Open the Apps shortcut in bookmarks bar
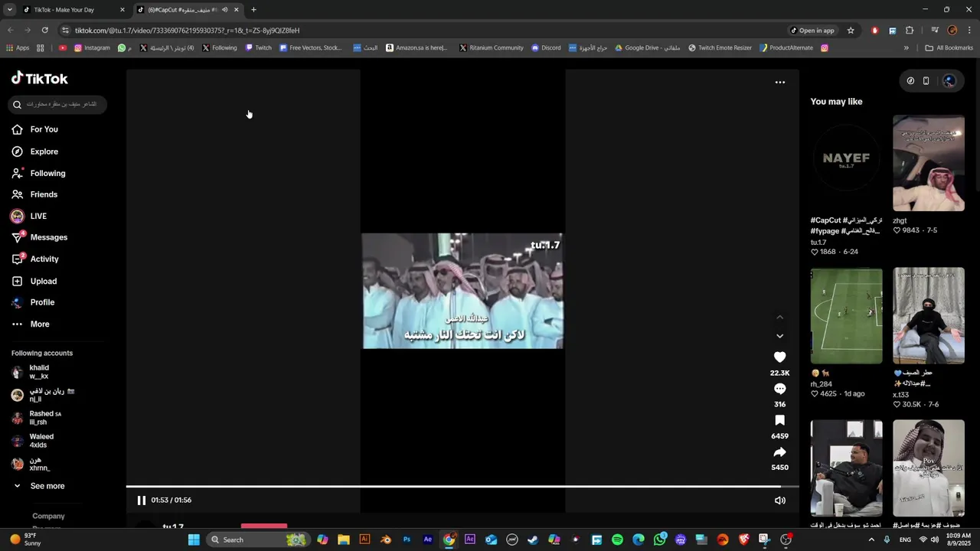This screenshot has height=551, width=980. [18, 47]
